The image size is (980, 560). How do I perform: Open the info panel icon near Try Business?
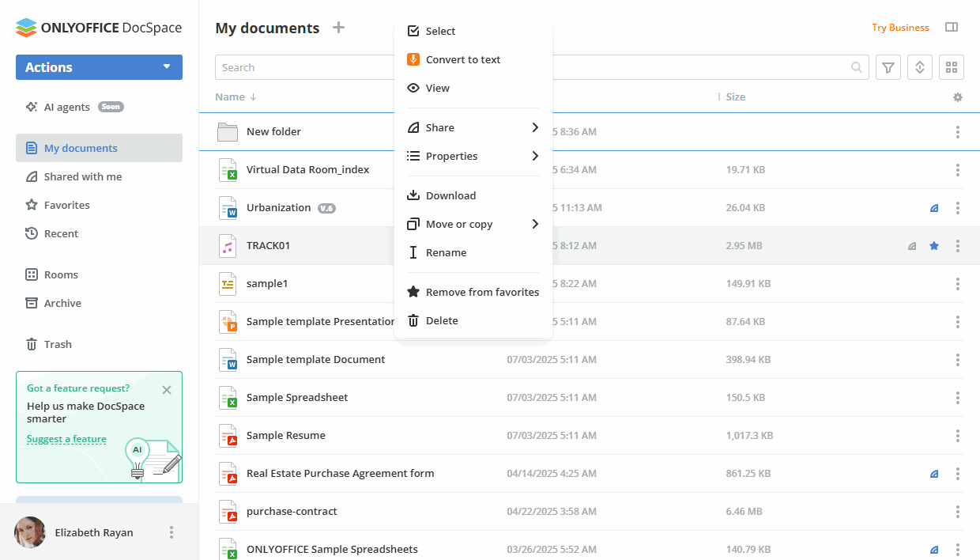tap(952, 28)
